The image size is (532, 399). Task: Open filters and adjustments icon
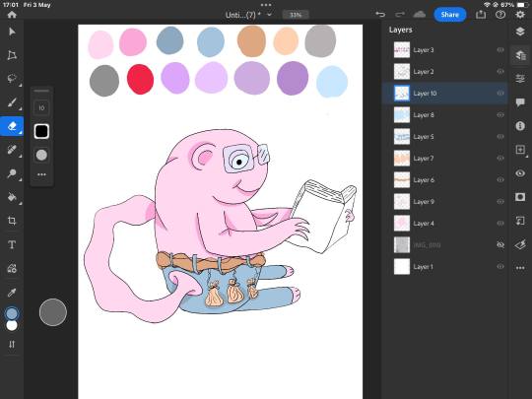coord(520,244)
